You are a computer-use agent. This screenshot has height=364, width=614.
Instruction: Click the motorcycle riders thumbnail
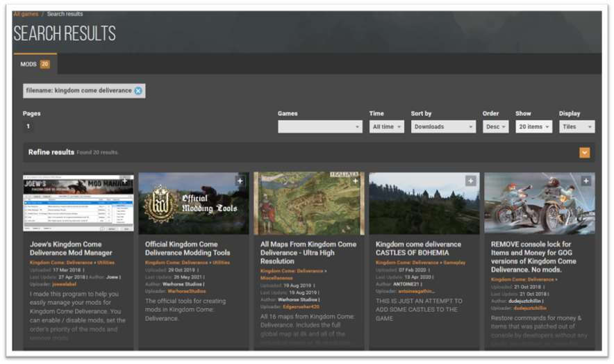tap(540, 204)
